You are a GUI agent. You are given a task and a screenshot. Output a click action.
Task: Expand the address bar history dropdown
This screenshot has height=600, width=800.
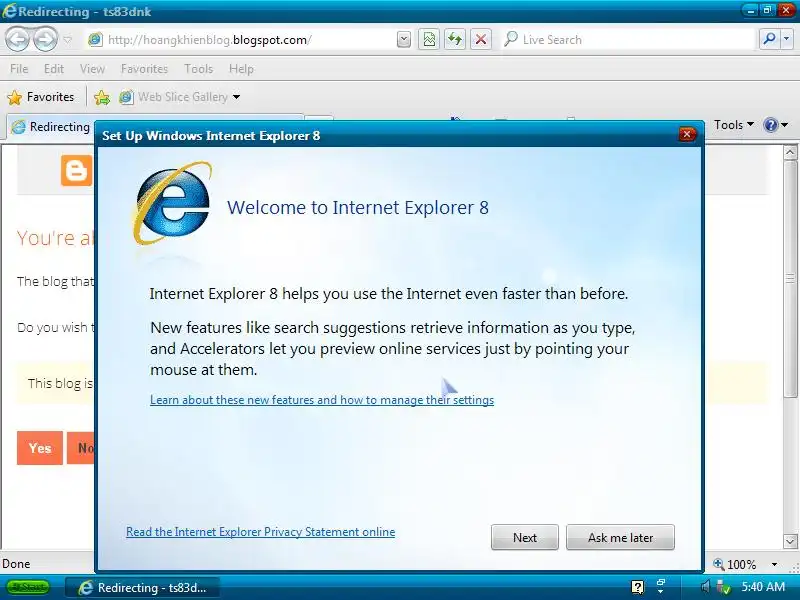click(403, 40)
